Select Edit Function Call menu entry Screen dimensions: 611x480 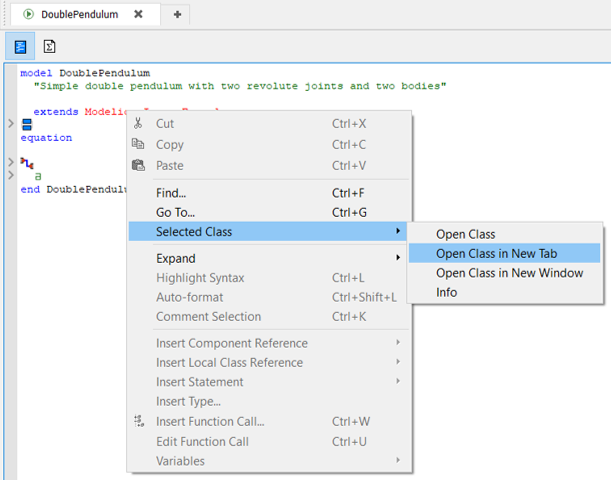point(270,442)
